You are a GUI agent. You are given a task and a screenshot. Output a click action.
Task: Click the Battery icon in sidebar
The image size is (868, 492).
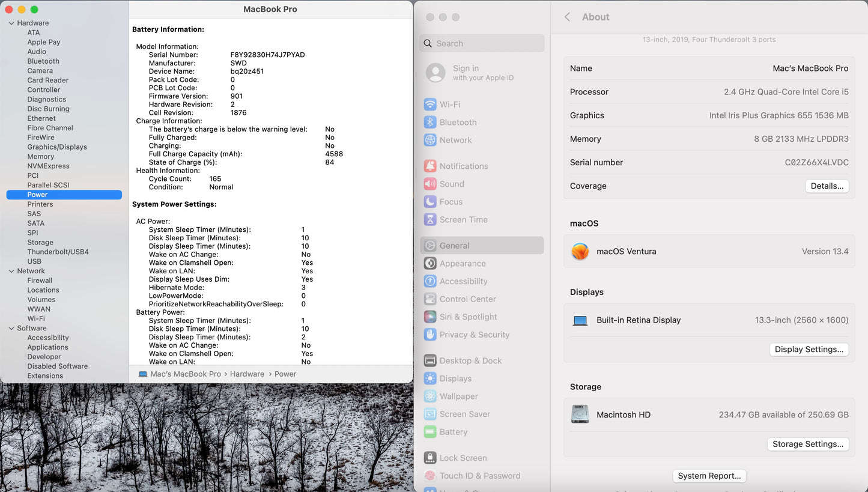pyautogui.click(x=430, y=432)
